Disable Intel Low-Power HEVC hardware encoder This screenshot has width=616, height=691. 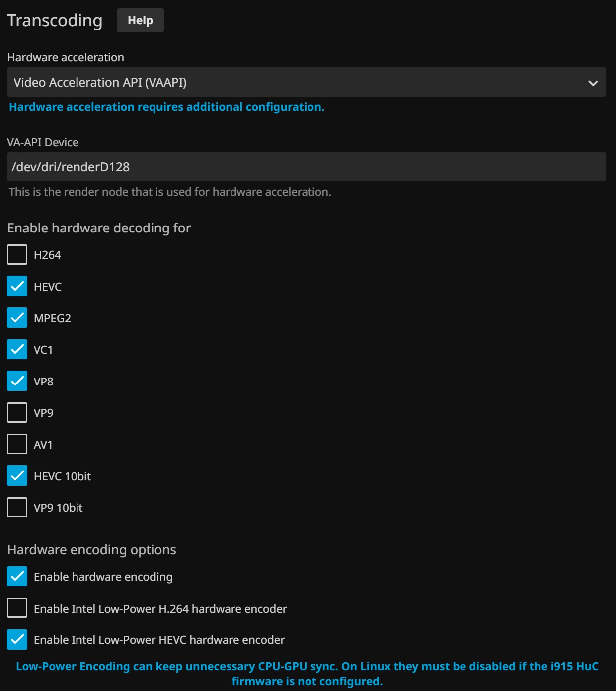pos(17,640)
